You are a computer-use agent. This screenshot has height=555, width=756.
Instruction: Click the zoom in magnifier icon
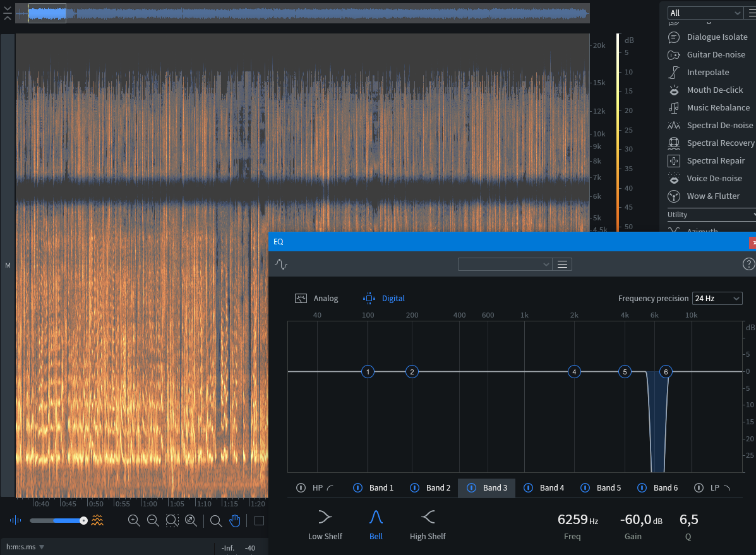coord(134,520)
